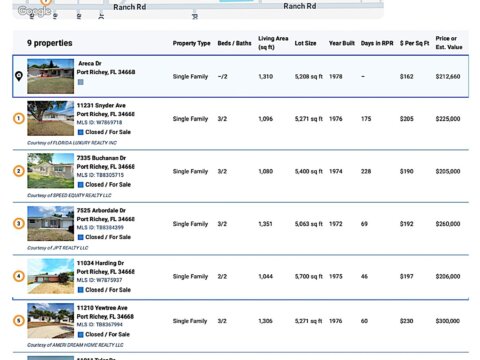The image size is (480, 360).
Task: Click the 1,351 living area value
Action: coord(266,224)
